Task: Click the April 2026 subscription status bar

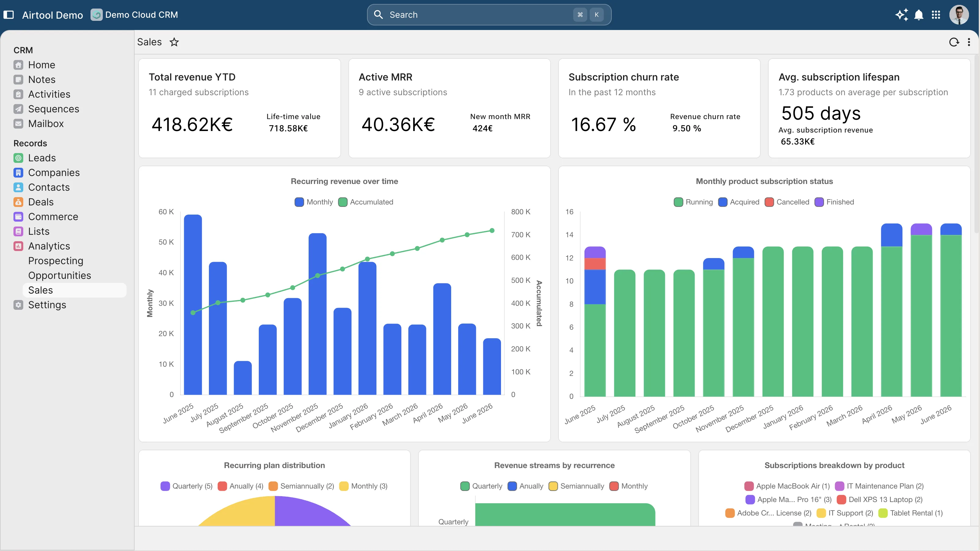Action: tap(892, 310)
